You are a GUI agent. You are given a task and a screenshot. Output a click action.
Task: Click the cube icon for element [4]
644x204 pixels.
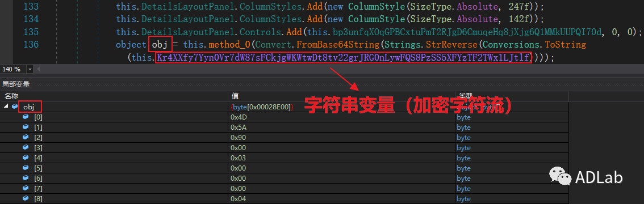pyautogui.click(x=26, y=158)
